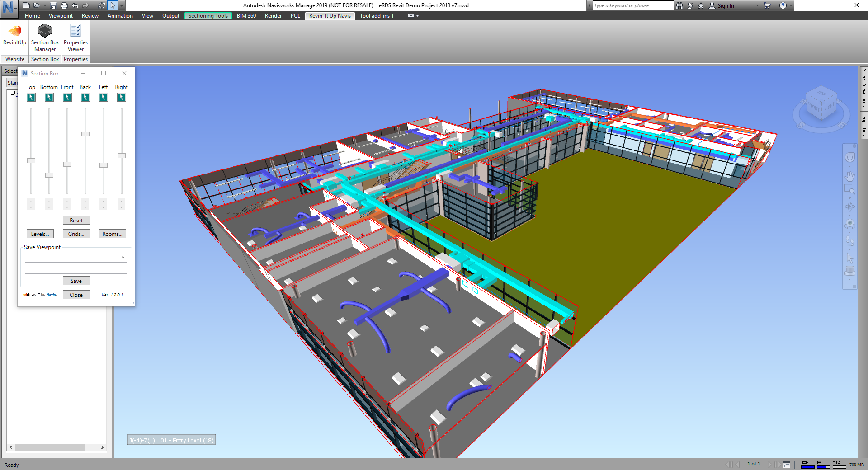Screen dimensions: 868x470
Task: Expand the selection tree node
Action: [x=13, y=93]
